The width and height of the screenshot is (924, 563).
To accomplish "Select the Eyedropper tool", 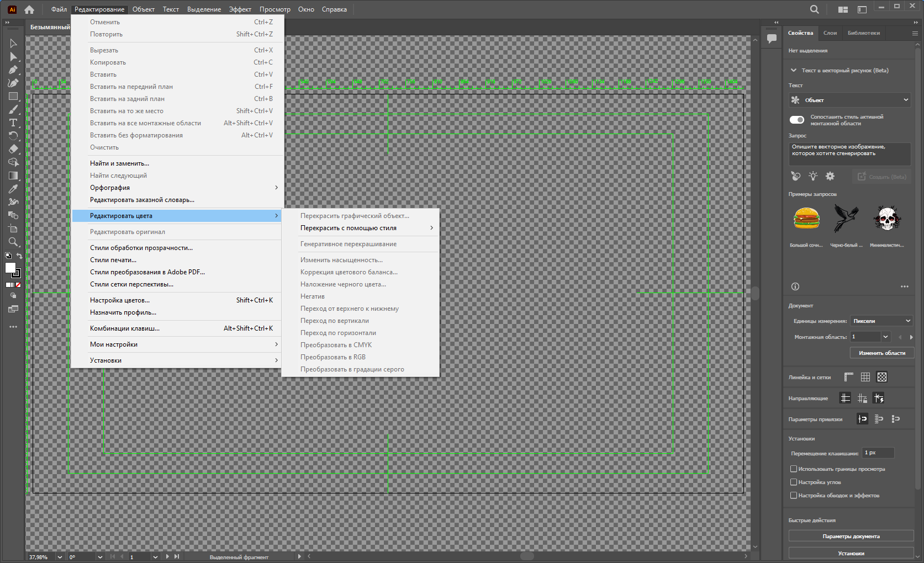I will pos(13,189).
